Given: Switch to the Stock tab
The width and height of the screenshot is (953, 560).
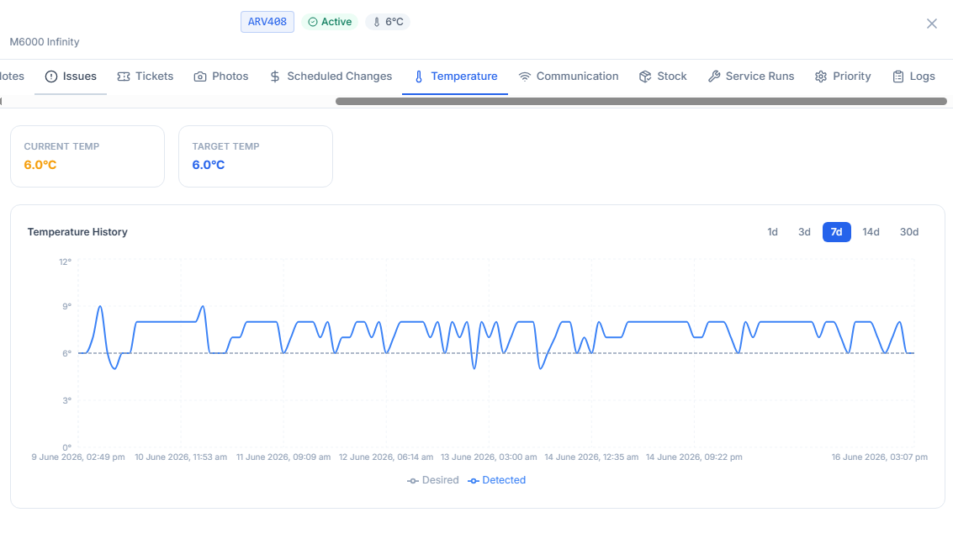Looking at the screenshot, I should [x=663, y=77].
